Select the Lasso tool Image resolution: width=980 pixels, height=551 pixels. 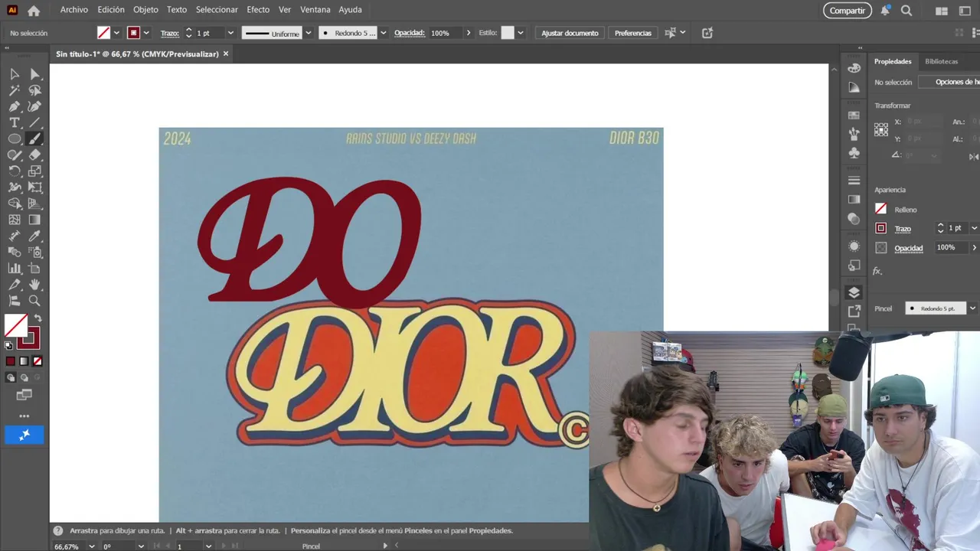tap(34, 90)
